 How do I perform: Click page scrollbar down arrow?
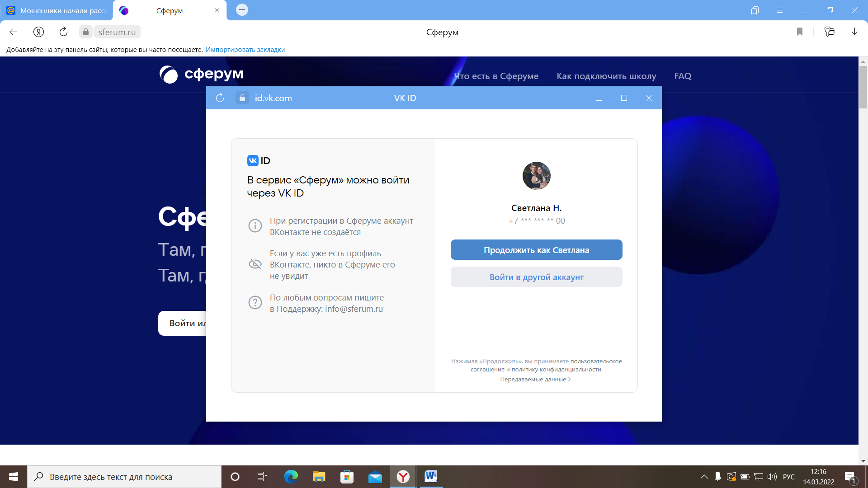pos(863,461)
